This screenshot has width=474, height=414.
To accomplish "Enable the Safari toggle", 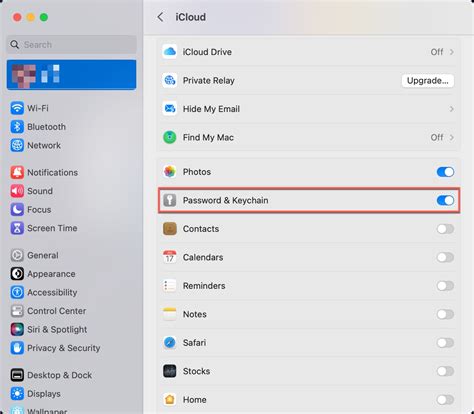I will [445, 343].
